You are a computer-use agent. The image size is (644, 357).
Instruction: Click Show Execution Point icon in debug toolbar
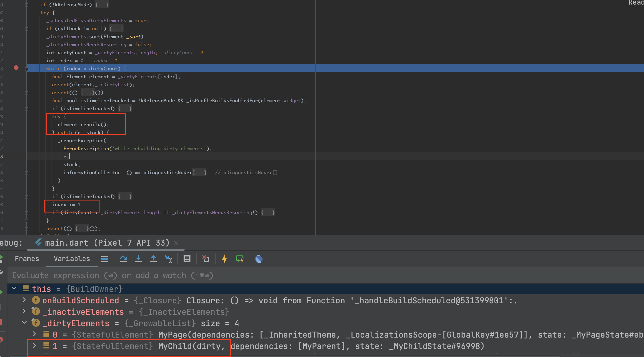click(105, 259)
